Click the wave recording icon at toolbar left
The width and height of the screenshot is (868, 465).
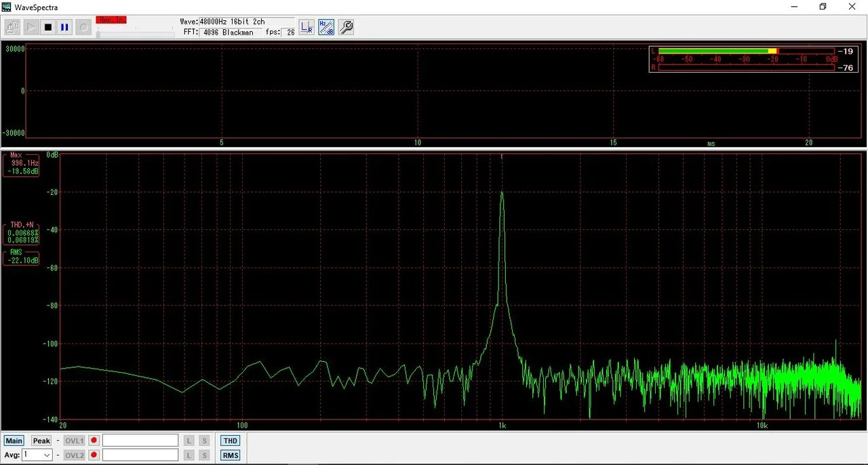[x=12, y=26]
